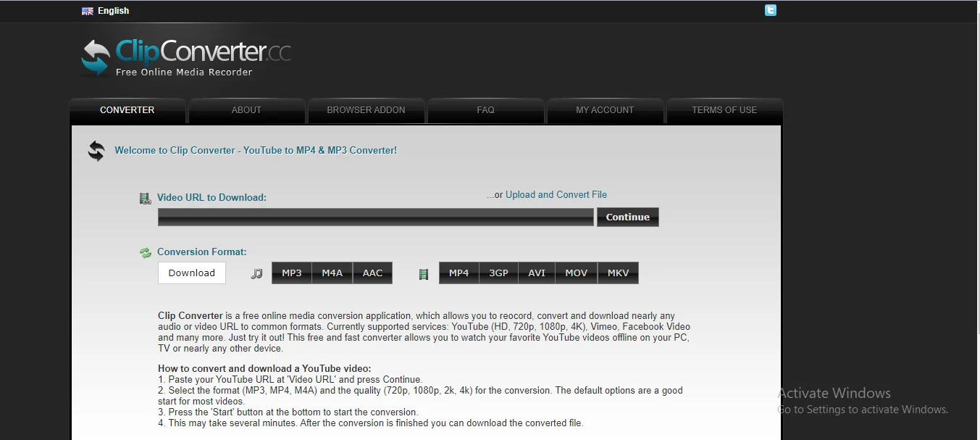Click the Video URL input field

point(375,217)
